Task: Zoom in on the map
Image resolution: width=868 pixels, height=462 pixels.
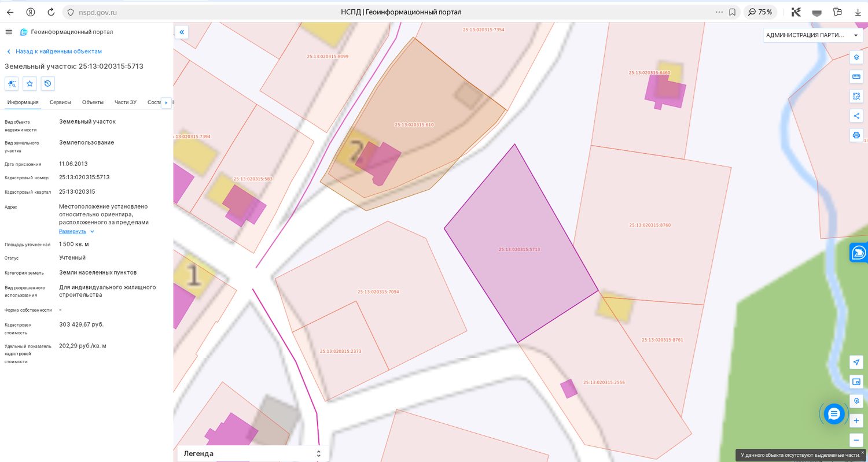Action: tap(856, 420)
